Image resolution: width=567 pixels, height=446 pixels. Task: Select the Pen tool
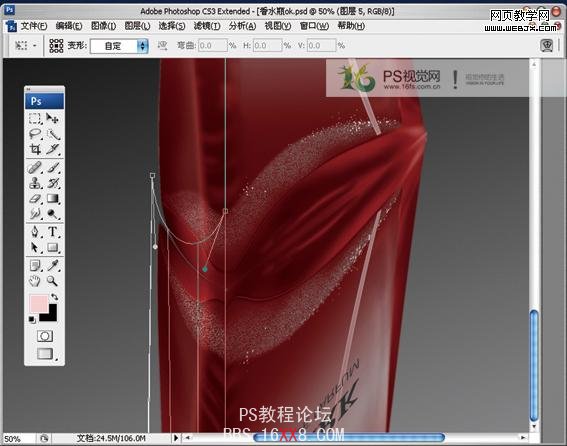click(35, 232)
